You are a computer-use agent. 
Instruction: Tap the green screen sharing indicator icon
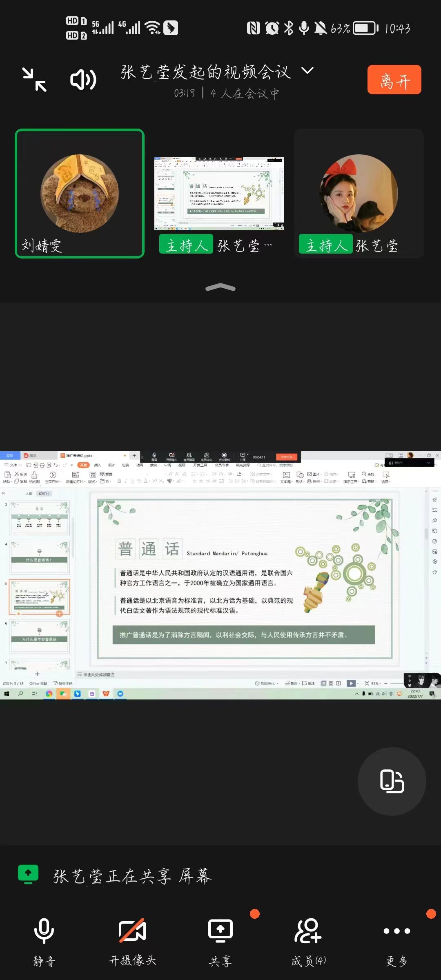pos(28,875)
